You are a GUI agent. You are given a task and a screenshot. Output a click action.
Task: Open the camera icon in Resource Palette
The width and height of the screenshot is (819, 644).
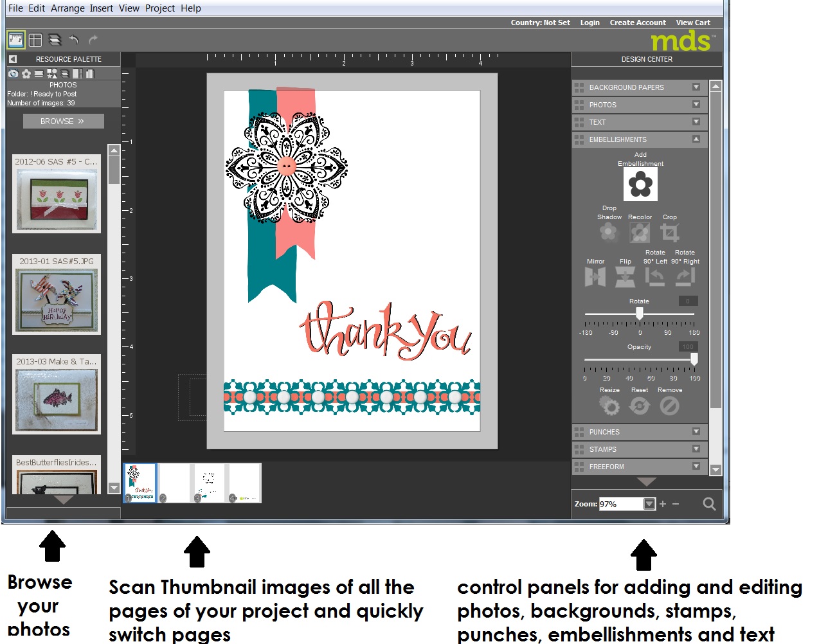pyautogui.click(x=13, y=73)
